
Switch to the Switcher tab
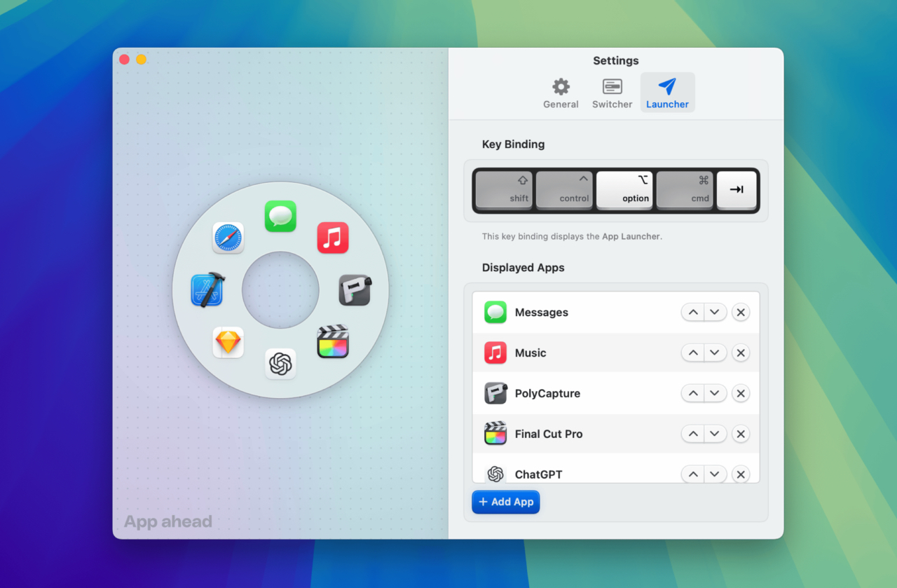tap(612, 93)
